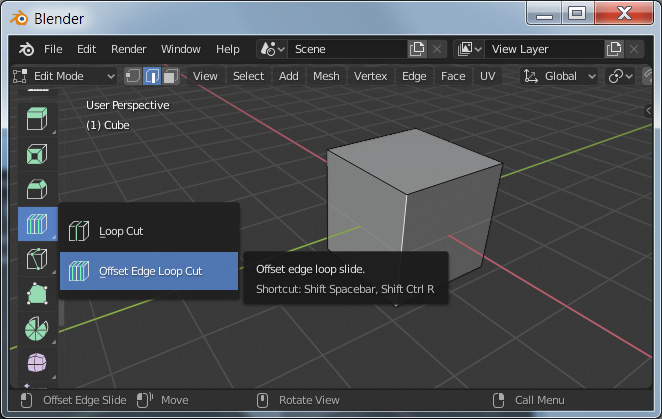Enable edge select mode
The image size is (662, 419).
click(x=152, y=76)
